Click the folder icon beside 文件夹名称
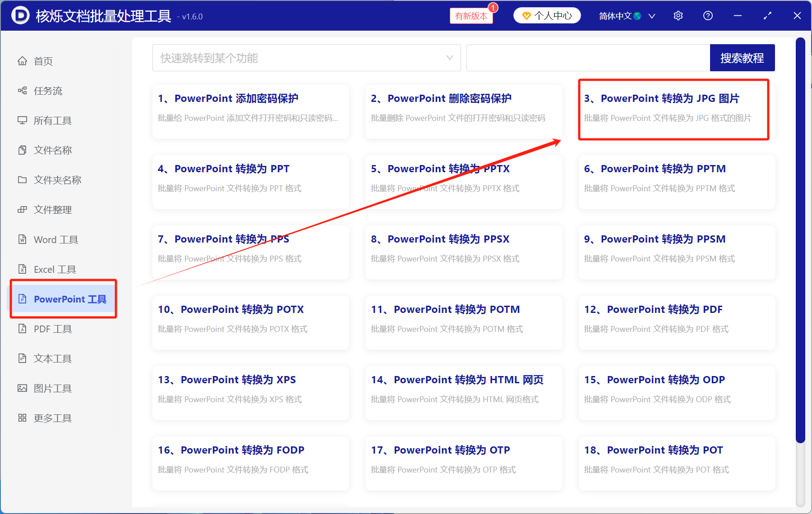This screenshot has width=812, height=514. coord(22,180)
